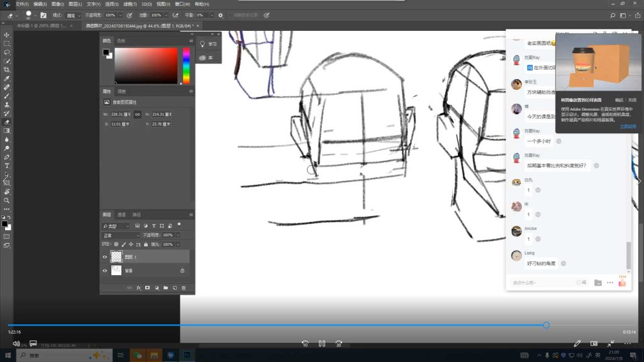Pause the video playback

[321, 344]
